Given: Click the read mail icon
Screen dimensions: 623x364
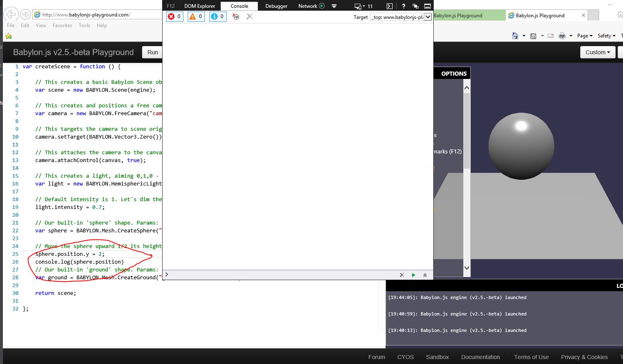Looking at the screenshot, I should (551, 36).
